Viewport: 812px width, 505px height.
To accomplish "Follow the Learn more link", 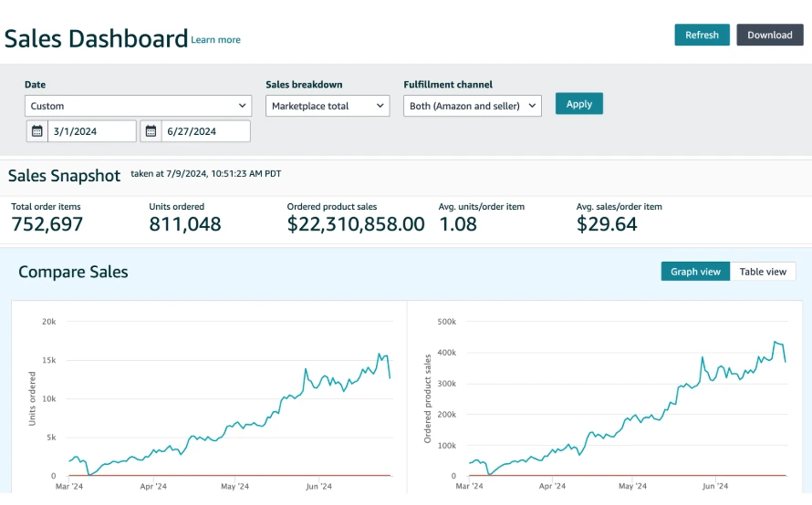I will click(x=216, y=40).
